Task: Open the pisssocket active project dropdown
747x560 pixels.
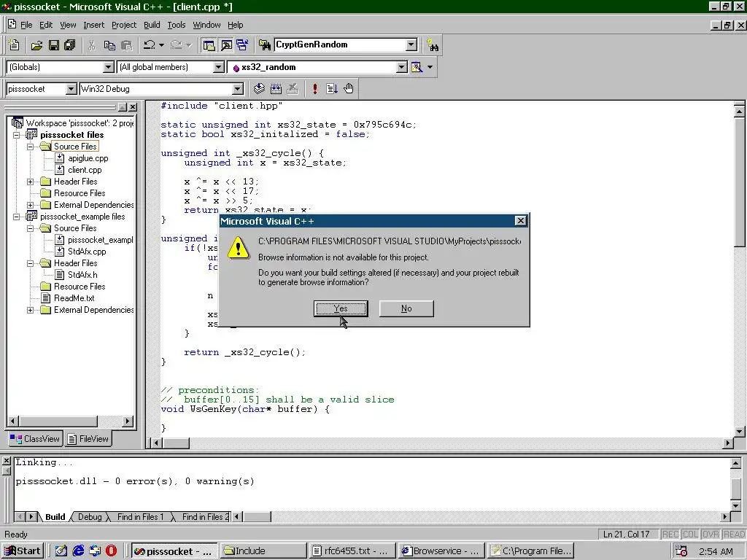Action: (71, 89)
